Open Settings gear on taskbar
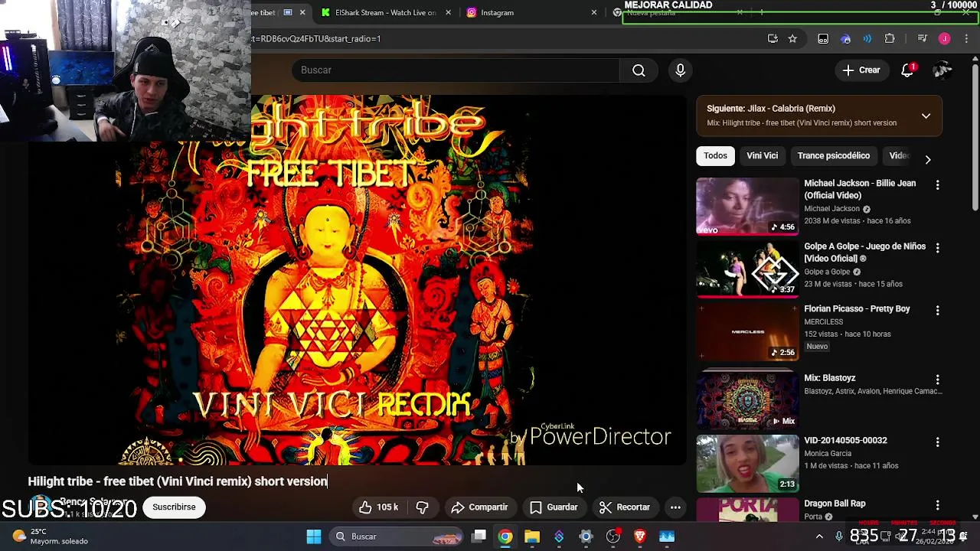Image resolution: width=980 pixels, height=551 pixels. click(586, 536)
